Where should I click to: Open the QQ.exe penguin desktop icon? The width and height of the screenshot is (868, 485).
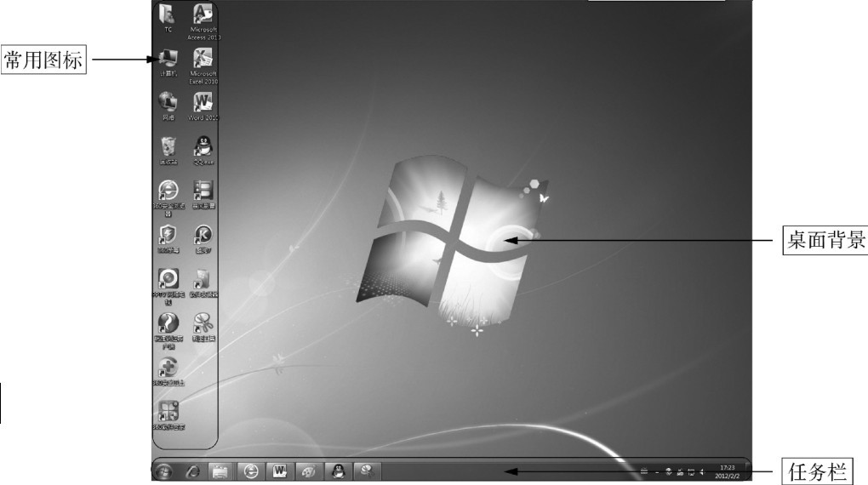[203, 150]
